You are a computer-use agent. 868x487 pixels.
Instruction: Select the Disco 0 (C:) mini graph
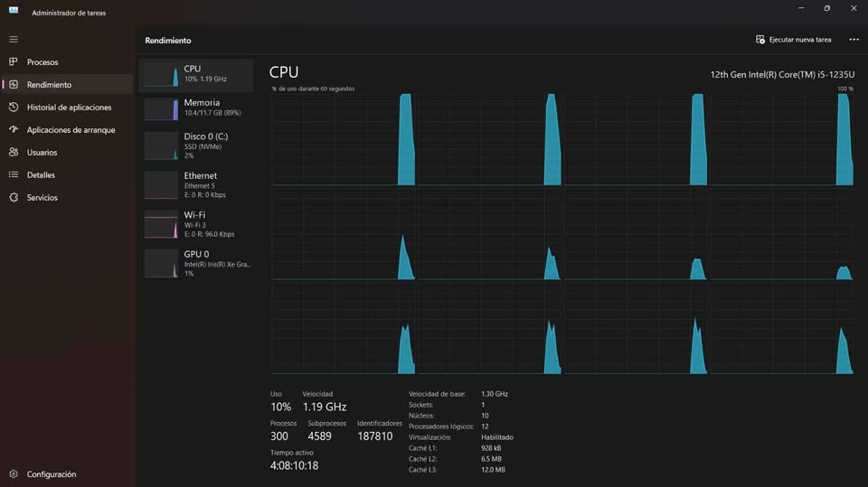(x=161, y=146)
